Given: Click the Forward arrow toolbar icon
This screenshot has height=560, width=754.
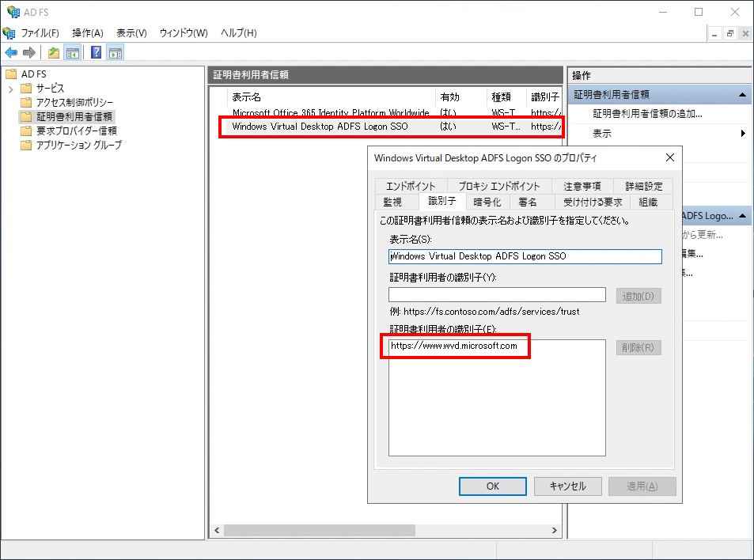Looking at the screenshot, I should [29, 52].
